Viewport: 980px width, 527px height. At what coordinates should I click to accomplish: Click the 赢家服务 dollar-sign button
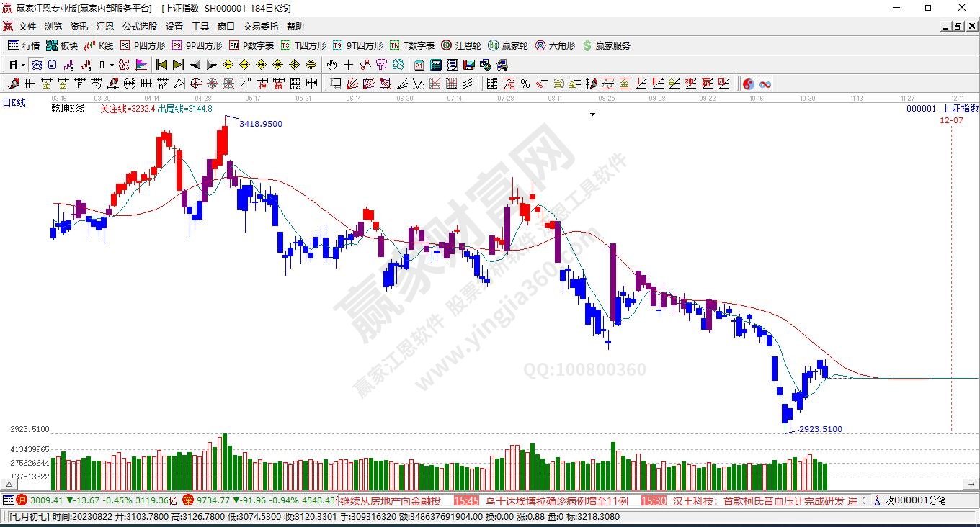pyautogui.click(x=606, y=45)
